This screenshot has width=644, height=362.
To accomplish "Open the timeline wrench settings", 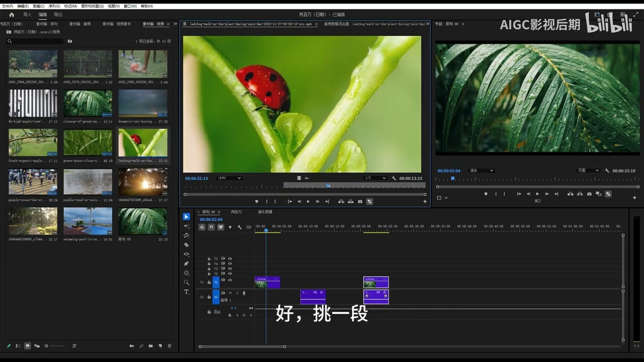I will point(239,227).
